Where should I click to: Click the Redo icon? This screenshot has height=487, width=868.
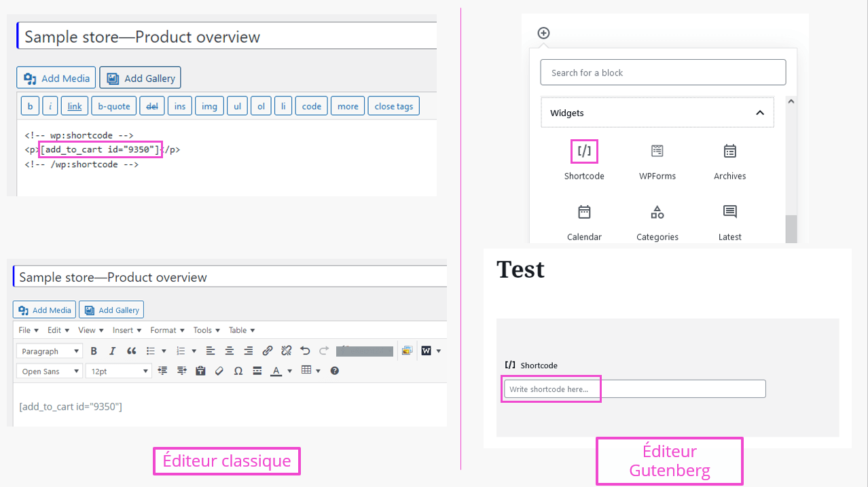(x=324, y=351)
